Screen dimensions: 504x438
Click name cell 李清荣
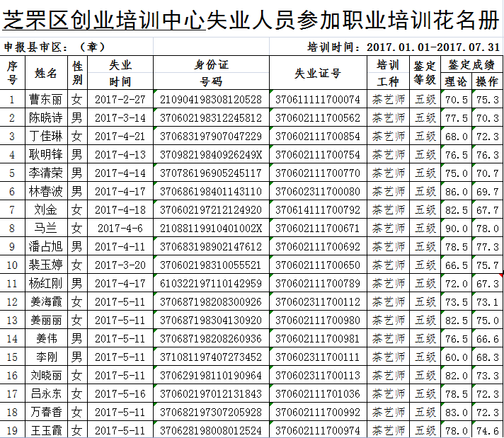pyautogui.click(x=46, y=173)
